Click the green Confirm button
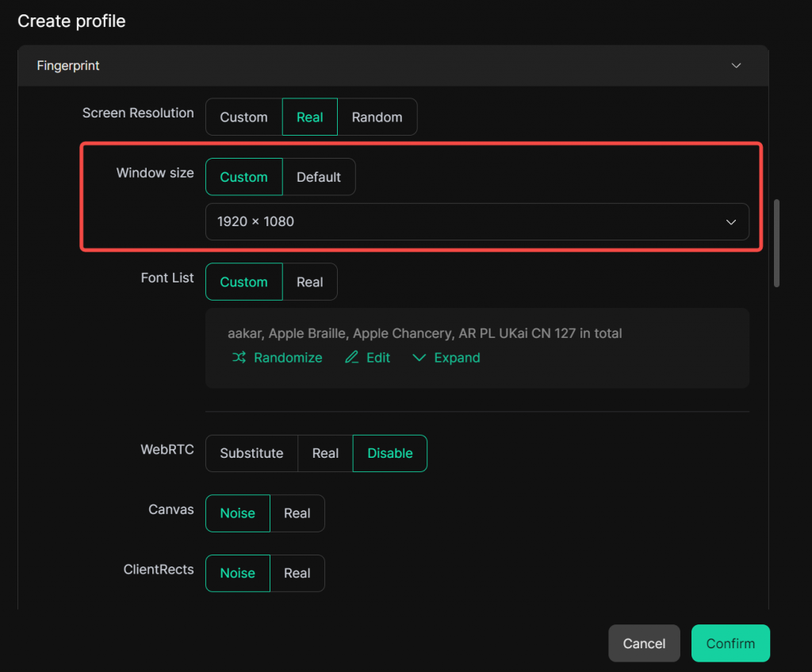This screenshot has width=812, height=672. 730,643
